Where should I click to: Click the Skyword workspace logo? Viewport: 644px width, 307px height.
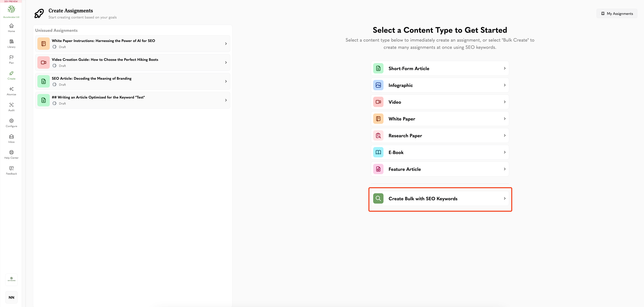click(11, 280)
